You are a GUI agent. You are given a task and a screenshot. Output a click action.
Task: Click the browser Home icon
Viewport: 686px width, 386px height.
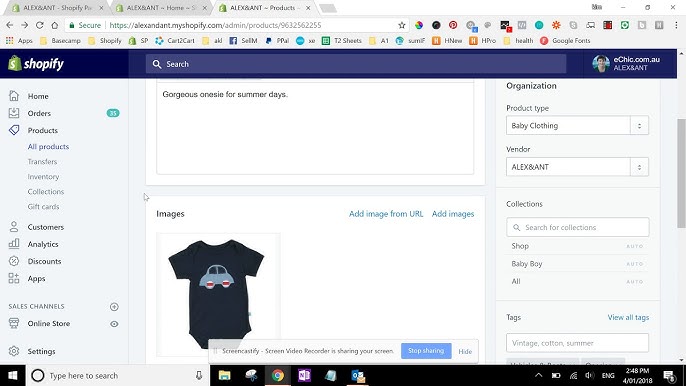[x=55, y=25]
